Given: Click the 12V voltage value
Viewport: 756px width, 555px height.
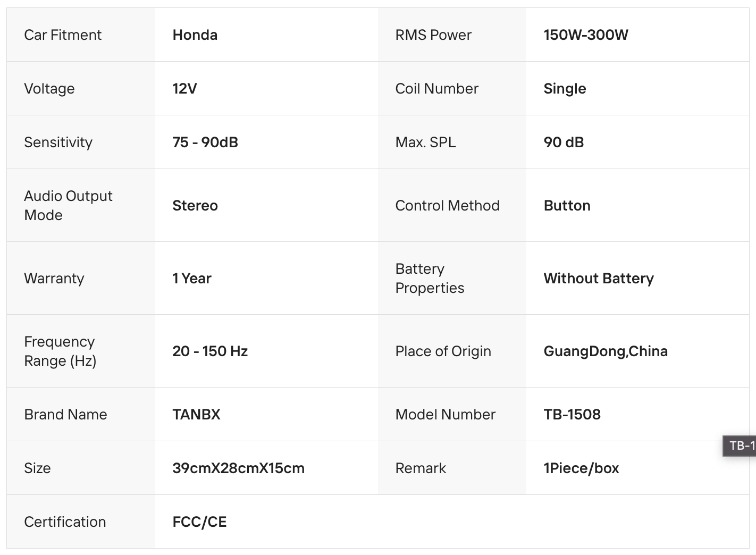Looking at the screenshot, I should tap(184, 89).
